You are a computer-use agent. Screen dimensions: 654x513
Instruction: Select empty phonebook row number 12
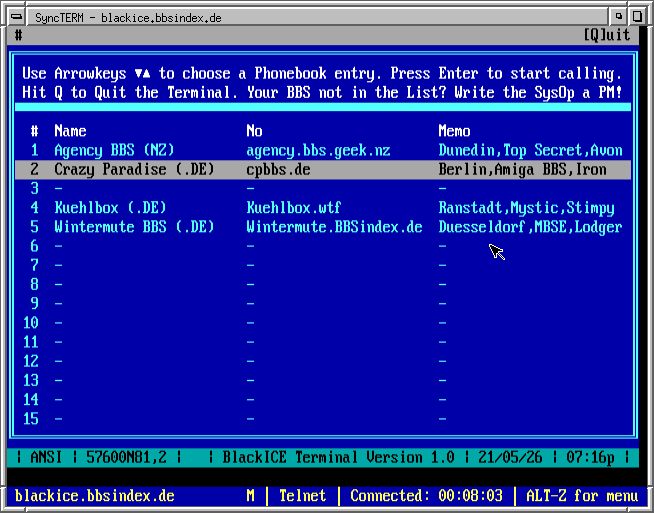(323, 361)
